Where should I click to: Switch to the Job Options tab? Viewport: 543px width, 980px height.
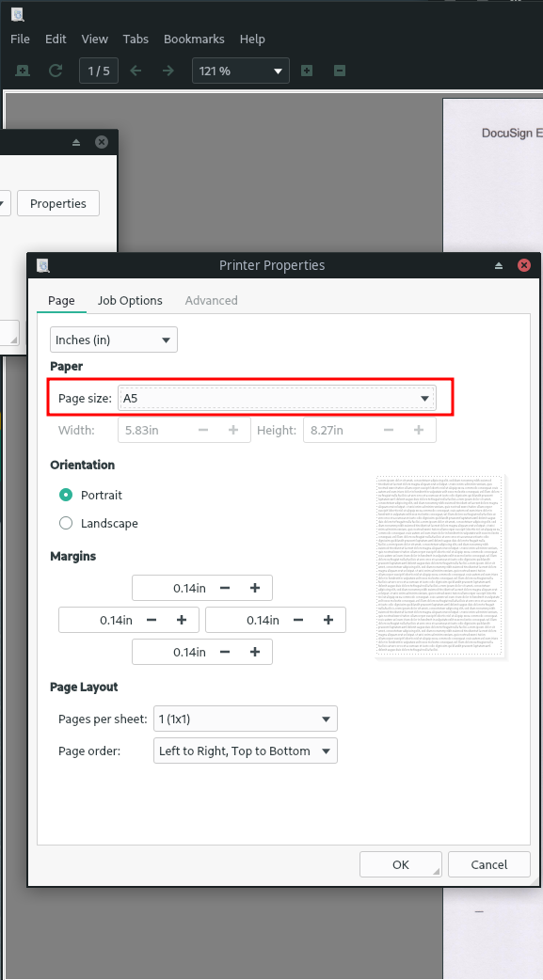[x=130, y=301]
